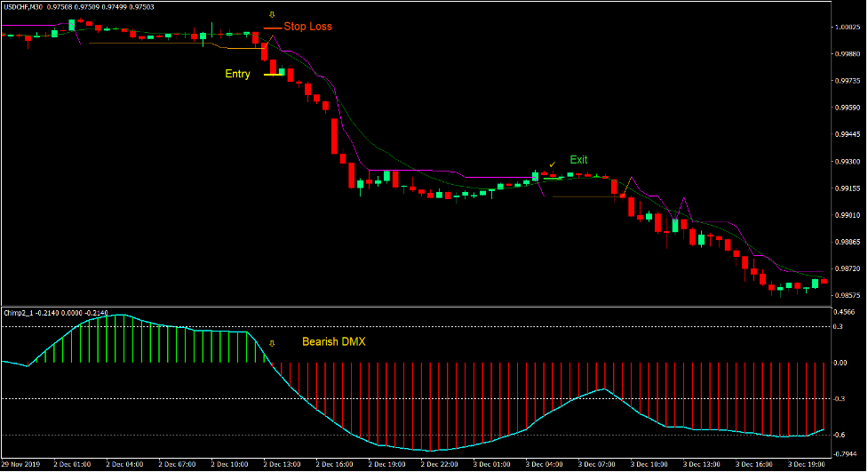Click the 2 Dec 01:00 time label
This screenshot has width=868, height=472.
point(72,464)
